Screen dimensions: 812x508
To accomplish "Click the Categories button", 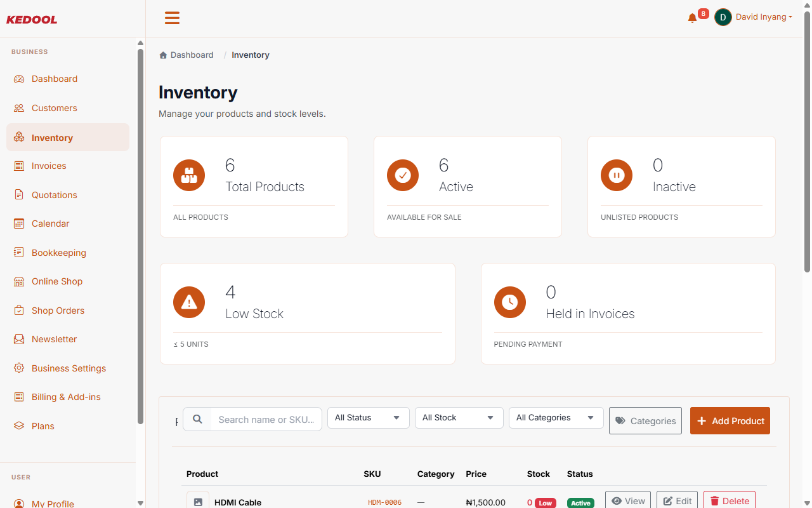I will tap(645, 420).
